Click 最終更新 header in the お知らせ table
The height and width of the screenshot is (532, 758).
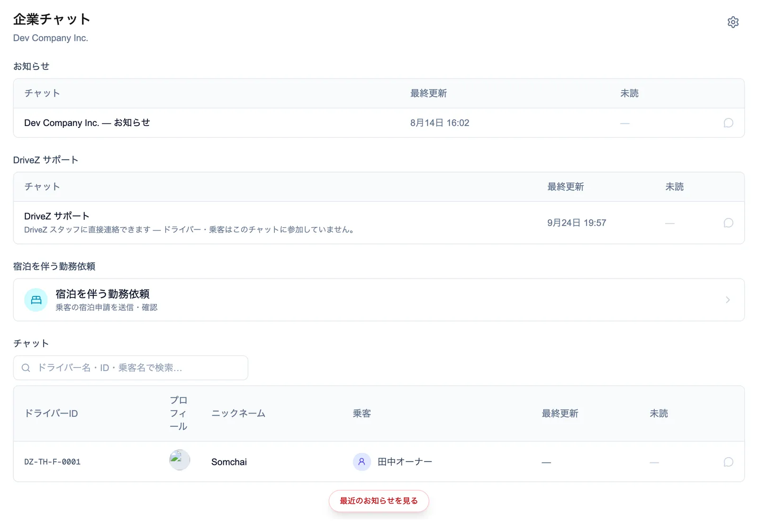[x=429, y=93]
